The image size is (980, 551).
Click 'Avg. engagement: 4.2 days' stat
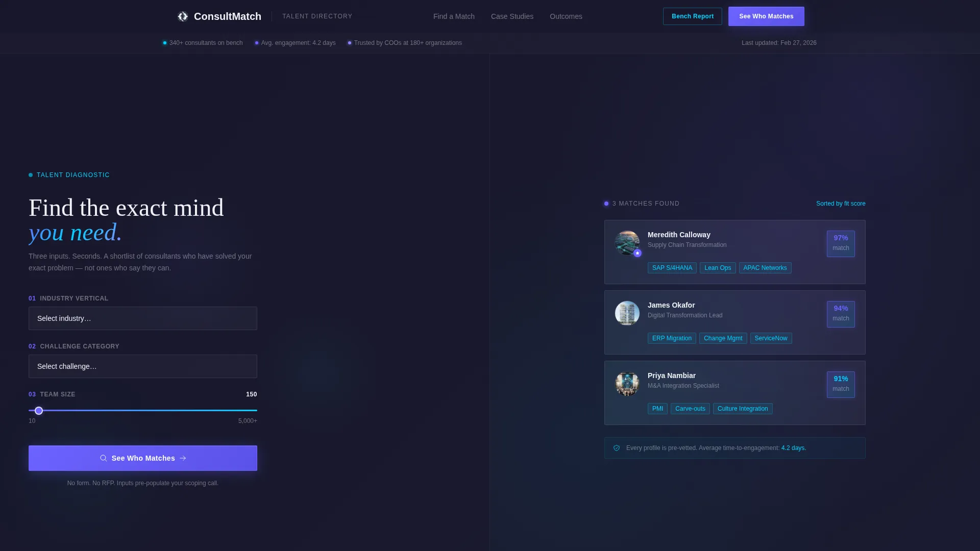(x=295, y=43)
